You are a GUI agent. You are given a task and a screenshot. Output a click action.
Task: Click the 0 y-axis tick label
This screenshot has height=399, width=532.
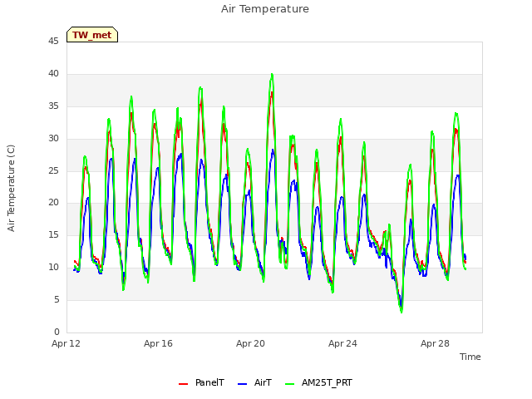click(x=57, y=332)
